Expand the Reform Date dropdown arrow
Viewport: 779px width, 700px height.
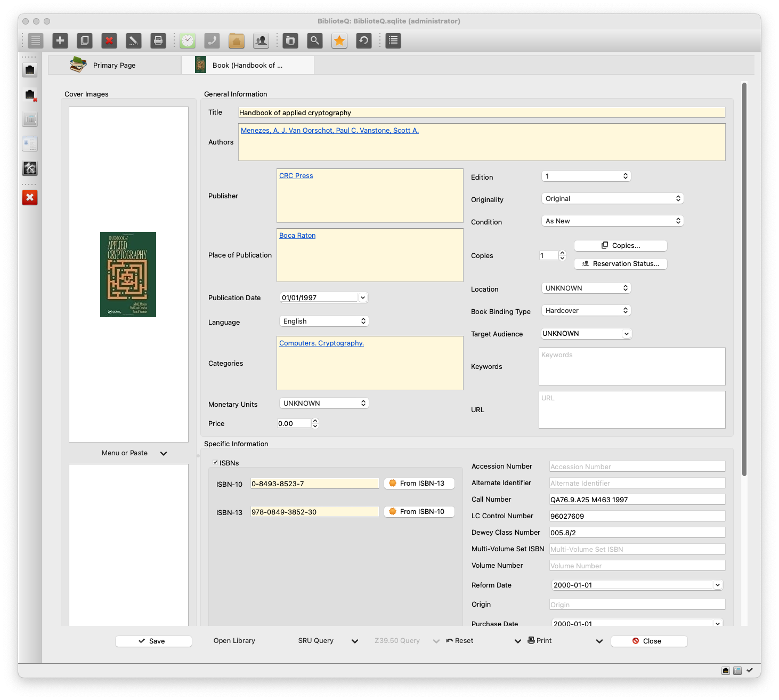(718, 585)
